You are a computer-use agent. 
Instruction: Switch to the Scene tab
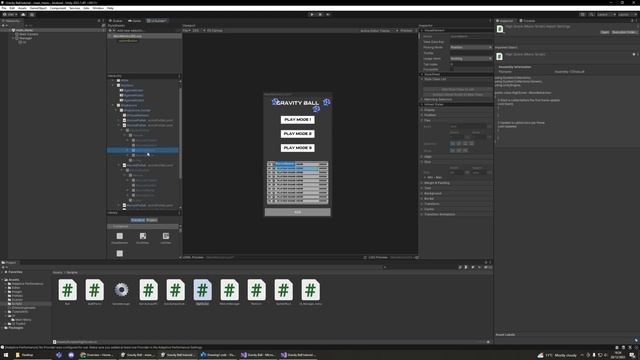click(116, 20)
